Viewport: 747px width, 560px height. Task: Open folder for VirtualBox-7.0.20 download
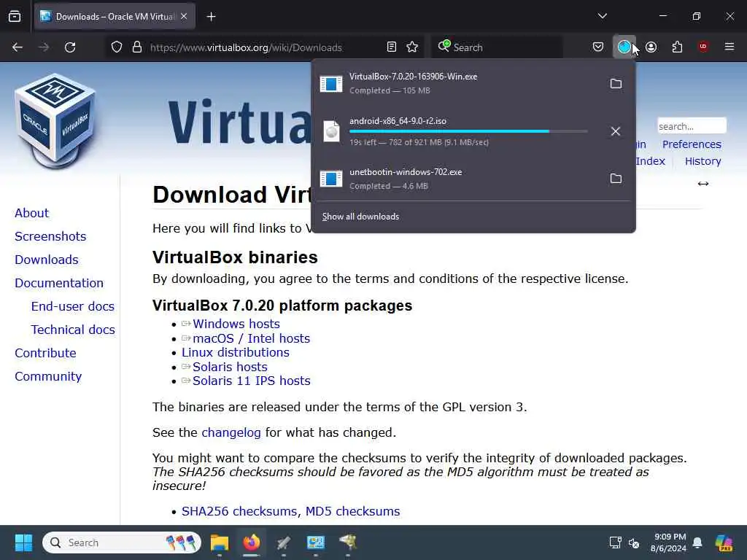coord(616,84)
